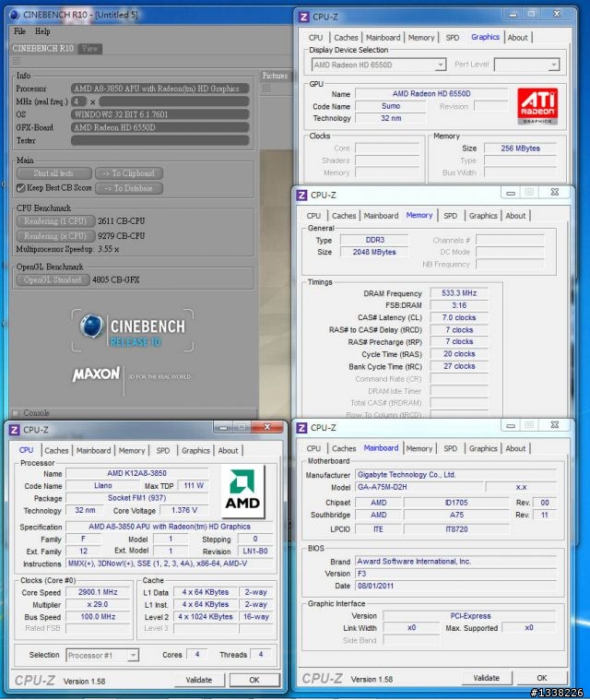This screenshot has width=590, height=700.
Task: Click the CPU-Z Z icon in Graphics window title
Action: (x=304, y=17)
